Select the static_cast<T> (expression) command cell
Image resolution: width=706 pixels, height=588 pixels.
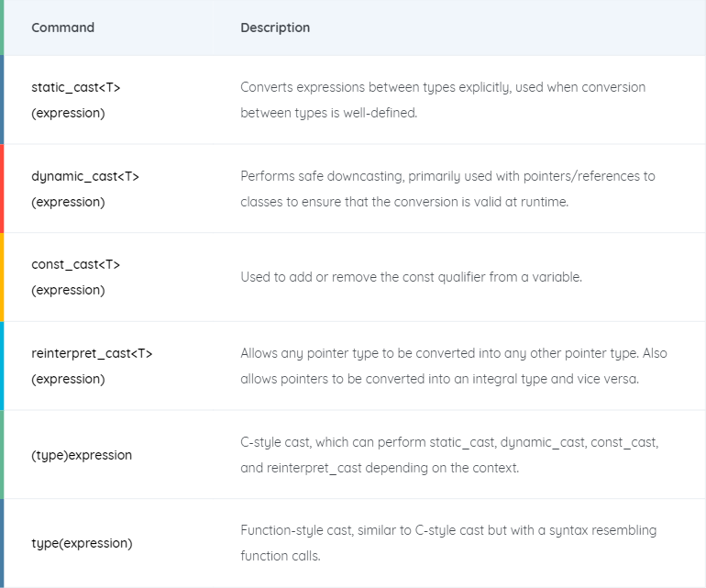pos(75,100)
